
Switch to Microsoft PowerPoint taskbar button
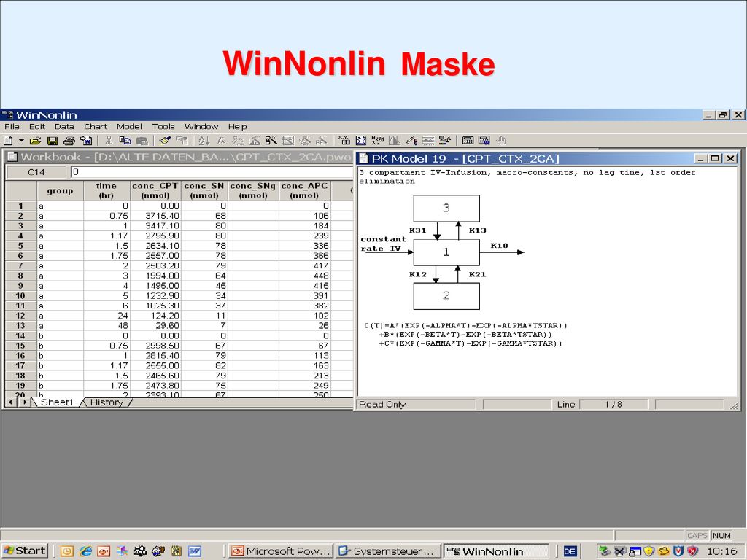tap(281, 551)
